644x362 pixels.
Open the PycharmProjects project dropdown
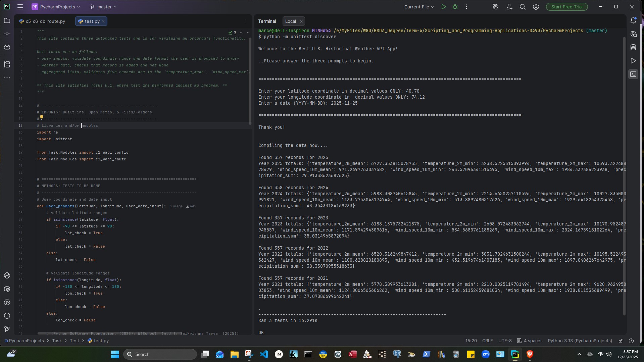tap(56, 7)
